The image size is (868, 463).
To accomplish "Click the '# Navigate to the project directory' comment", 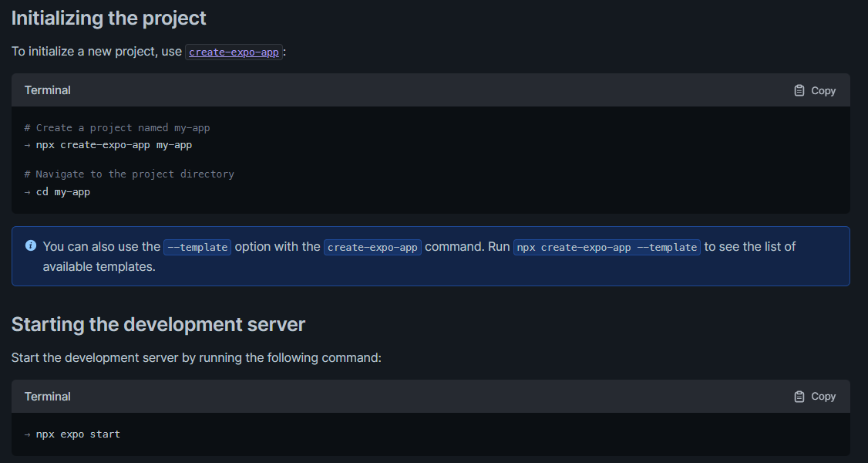I will (x=130, y=174).
